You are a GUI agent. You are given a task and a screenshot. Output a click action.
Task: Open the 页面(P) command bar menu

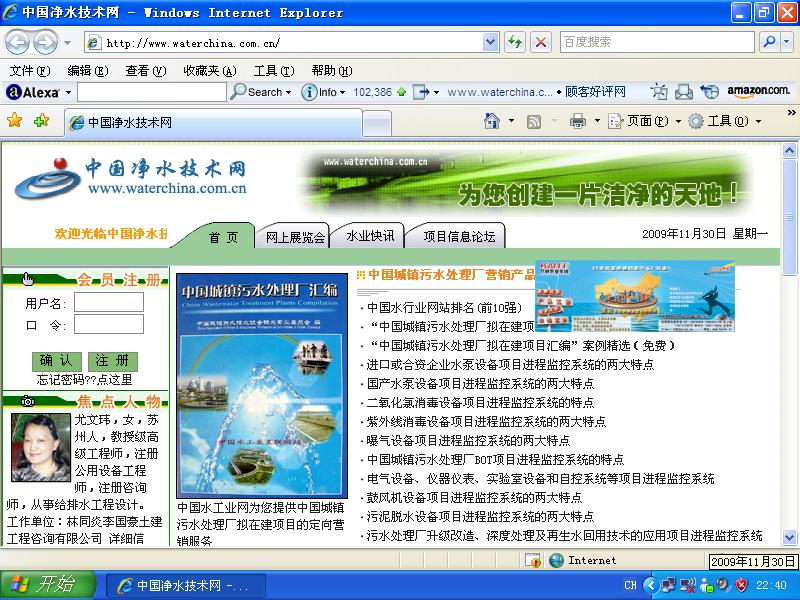click(644, 121)
